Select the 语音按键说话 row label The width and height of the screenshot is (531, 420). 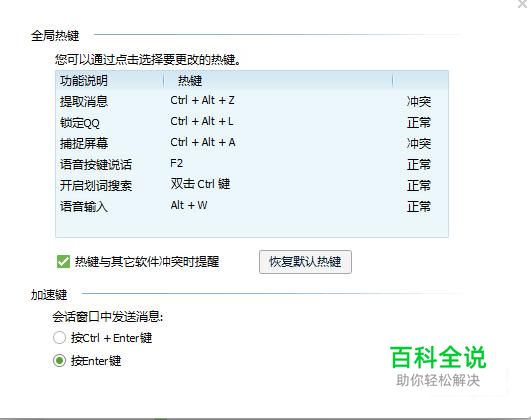(x=96, y=165)
